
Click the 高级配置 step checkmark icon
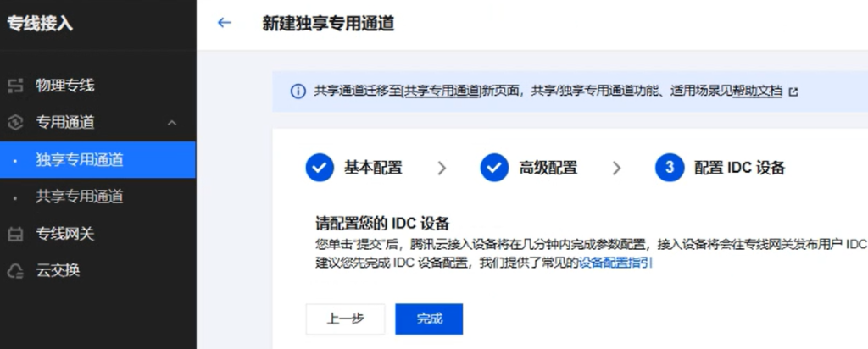494,168
